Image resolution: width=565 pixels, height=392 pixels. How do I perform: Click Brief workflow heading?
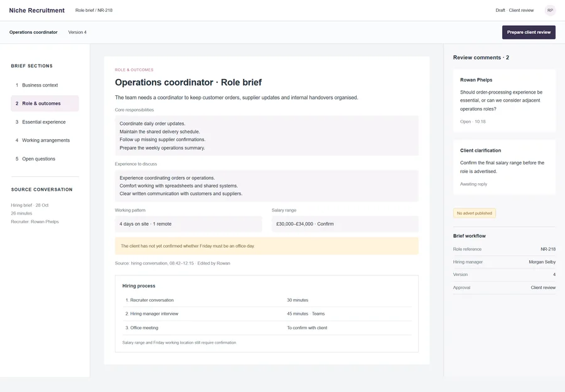point(469,236)
